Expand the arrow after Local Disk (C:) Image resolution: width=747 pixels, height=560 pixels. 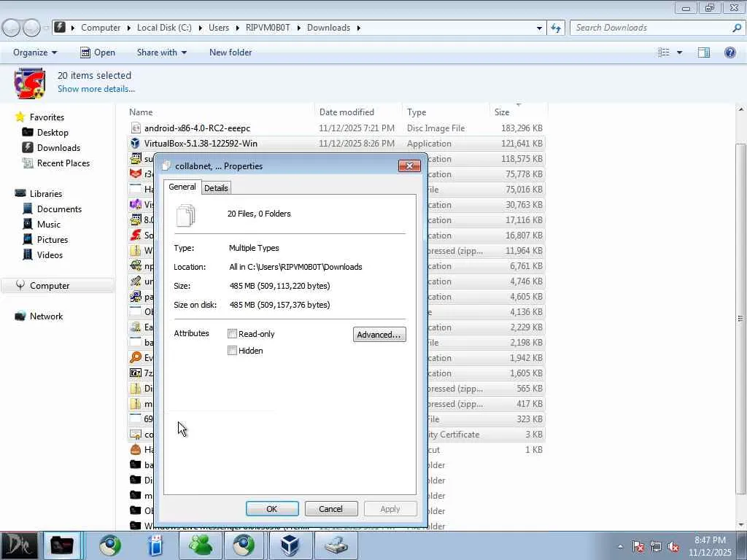(200, 28)
